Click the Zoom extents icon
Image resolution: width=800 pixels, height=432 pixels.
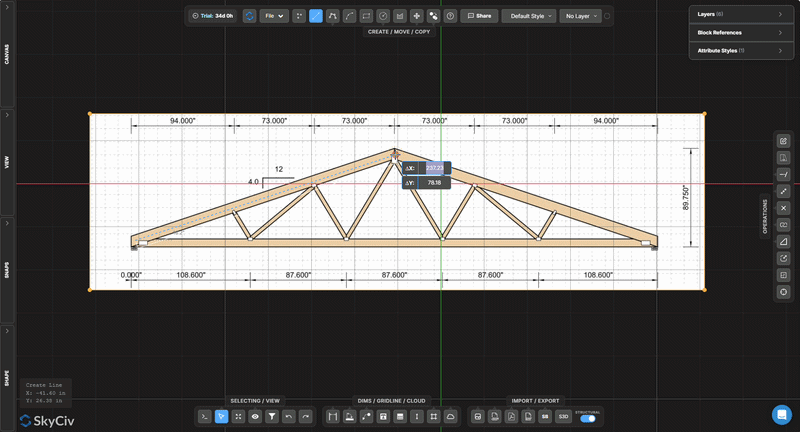[238, 417]
